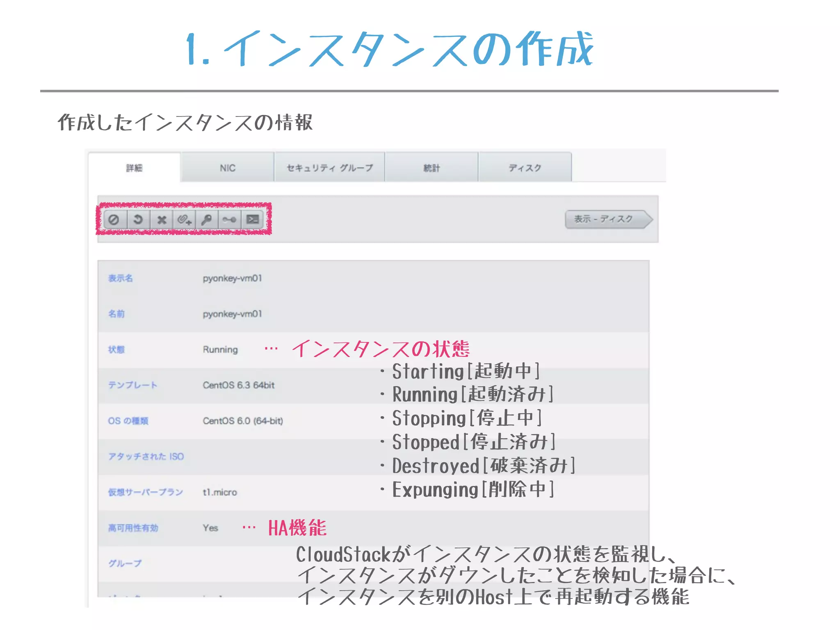Click the t1.micro service plan value
This screenshot has height=630, width=840.
(220, 492)
